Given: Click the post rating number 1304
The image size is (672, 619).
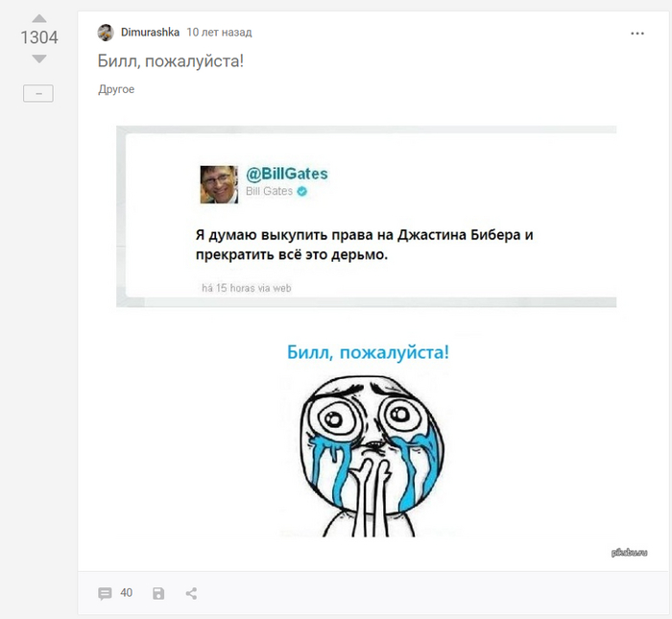Looking at the screenshot, I should tap(39, 37).
